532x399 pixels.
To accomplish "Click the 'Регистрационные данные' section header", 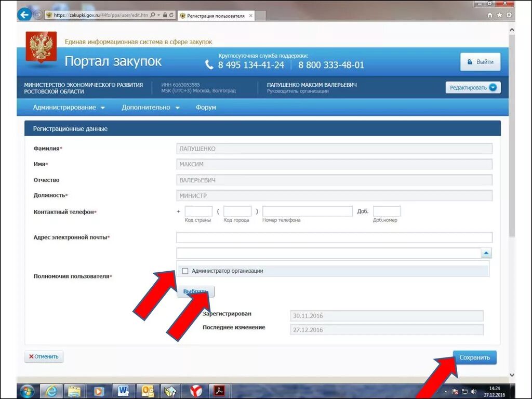I will tap(70, 129).
